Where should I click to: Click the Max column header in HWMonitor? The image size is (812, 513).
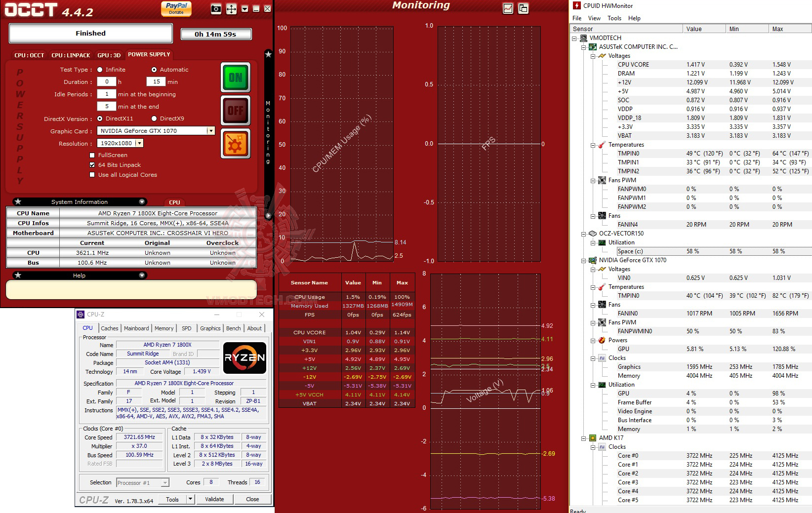click(791, 29)
